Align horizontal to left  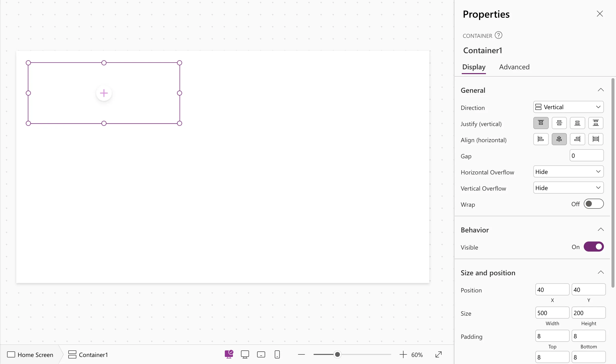[x=541, y=139]
